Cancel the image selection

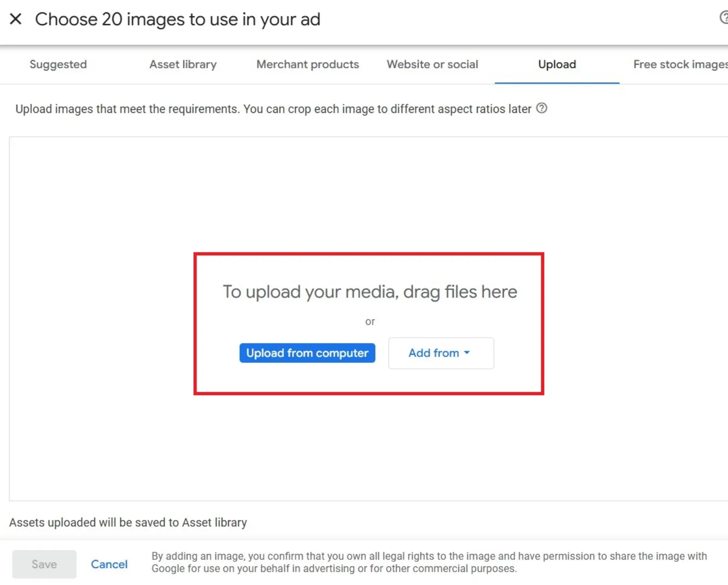point(109,564)
